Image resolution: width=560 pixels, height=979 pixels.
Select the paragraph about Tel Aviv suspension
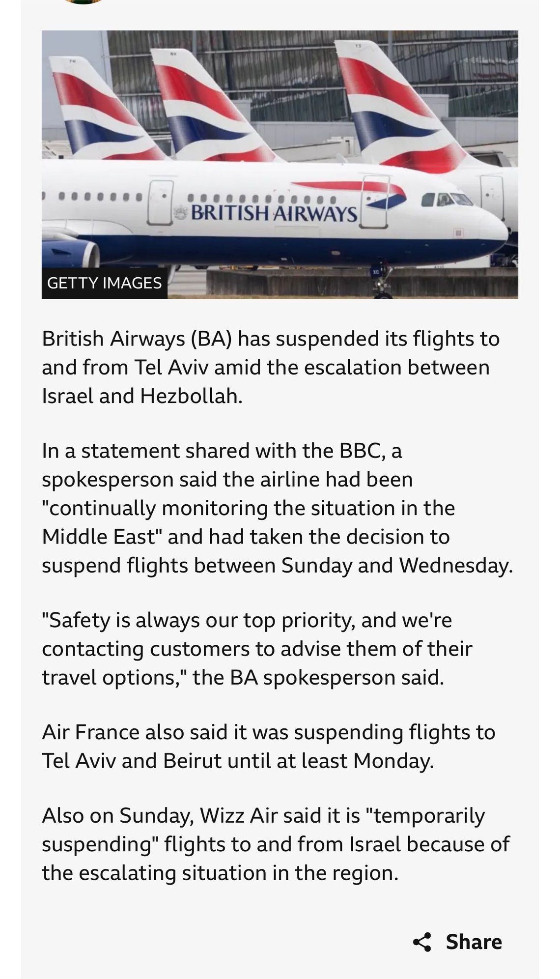[270, 367]
